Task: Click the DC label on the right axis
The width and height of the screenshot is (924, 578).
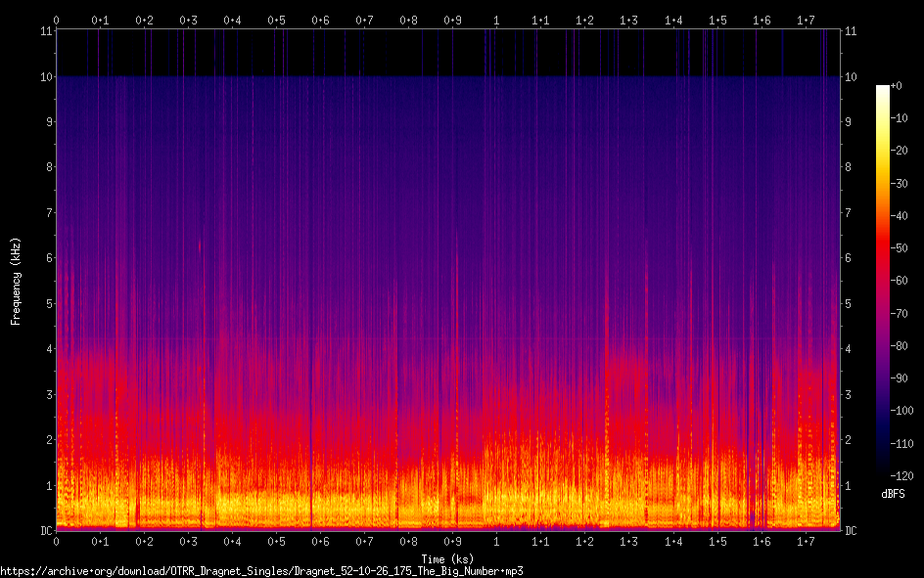Action: pos(852,530)
